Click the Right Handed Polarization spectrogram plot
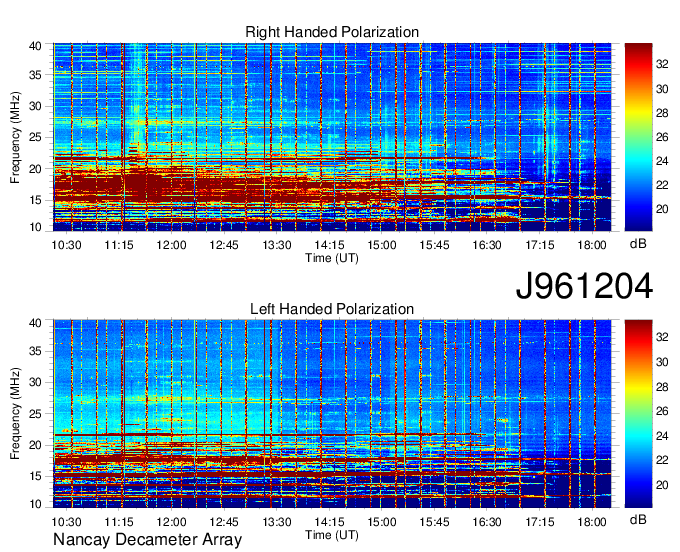 pyautogui.click(x=332, y=137)
